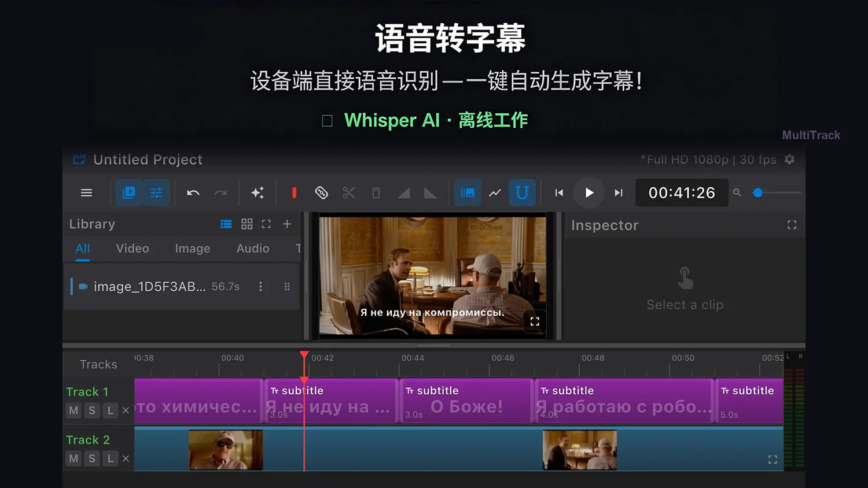Select the Video library tab
The image size is (868, 488).
tap(133, 249)
